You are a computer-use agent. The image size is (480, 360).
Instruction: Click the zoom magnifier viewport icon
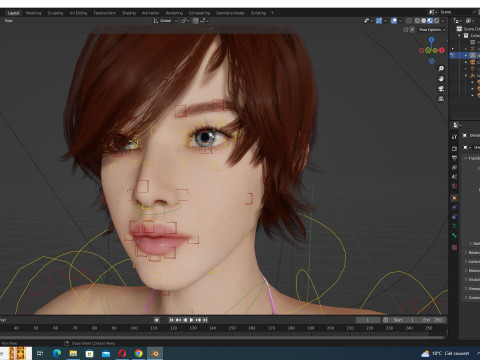pos(441,69)
